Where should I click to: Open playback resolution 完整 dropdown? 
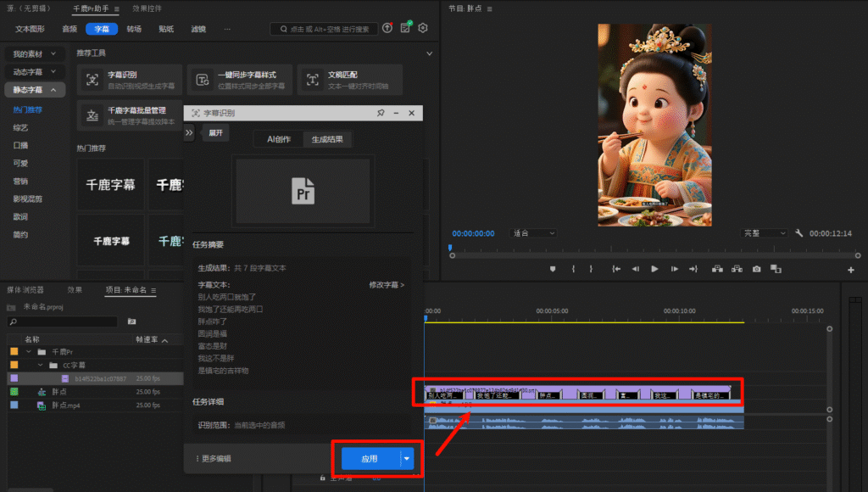(x=764, y=233)
